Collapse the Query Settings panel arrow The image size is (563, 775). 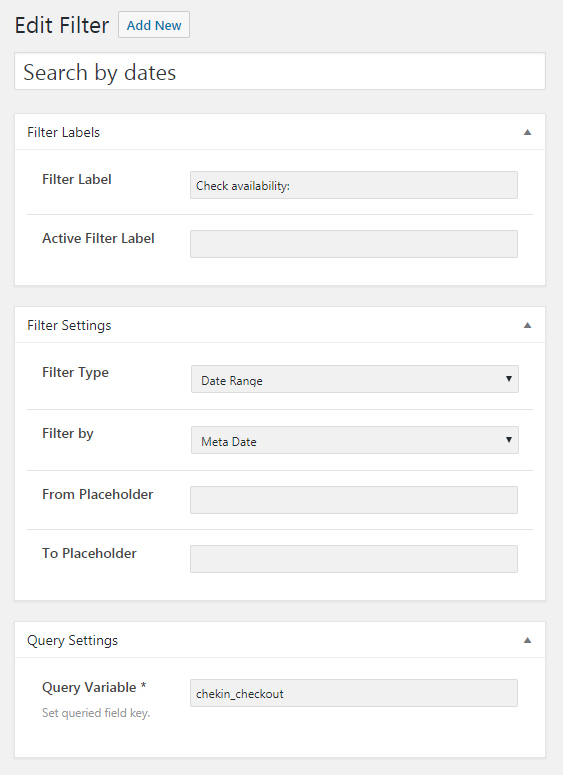(x=527, y=640)
